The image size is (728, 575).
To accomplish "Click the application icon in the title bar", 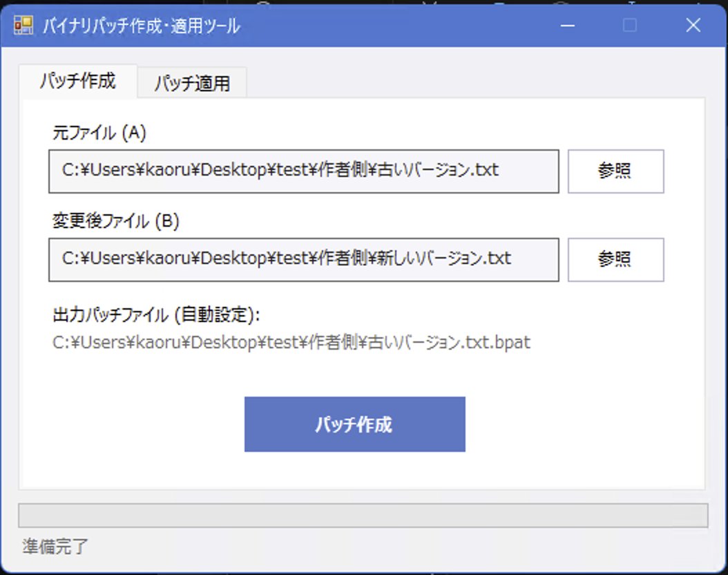I will pos(23,25).
